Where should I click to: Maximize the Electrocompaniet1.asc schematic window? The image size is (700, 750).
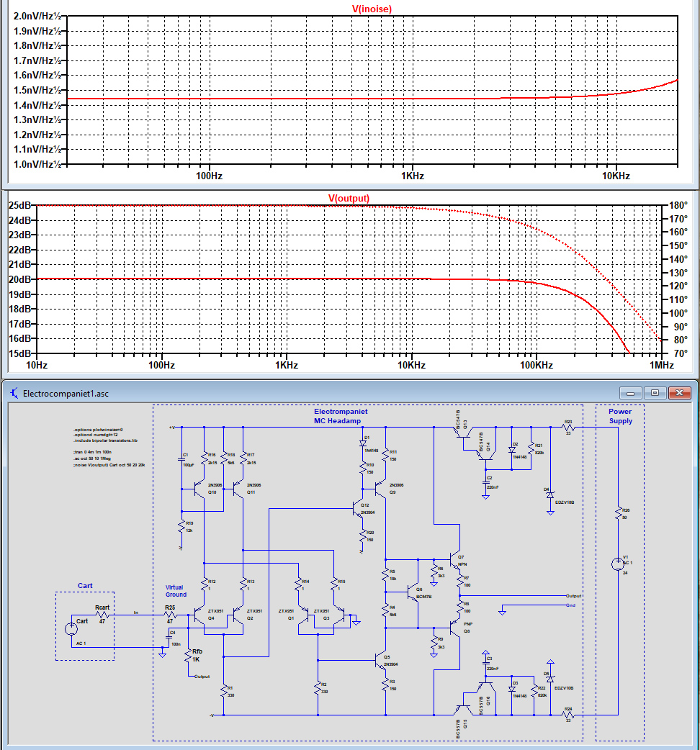coord(655,393)
